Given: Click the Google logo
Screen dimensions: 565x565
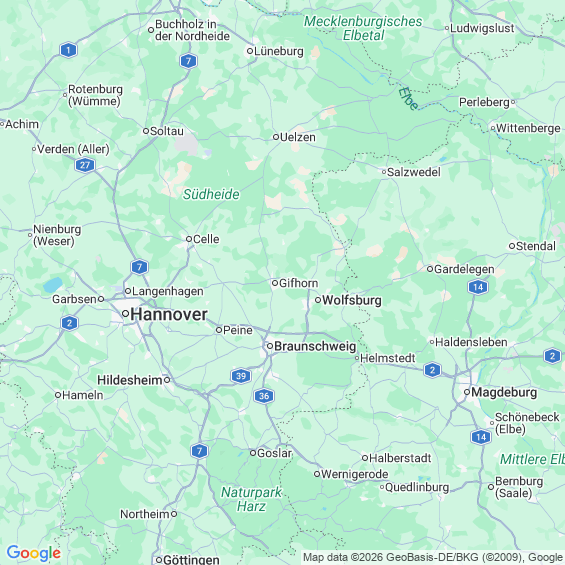Looking at the screenshot, I should 34,553.
